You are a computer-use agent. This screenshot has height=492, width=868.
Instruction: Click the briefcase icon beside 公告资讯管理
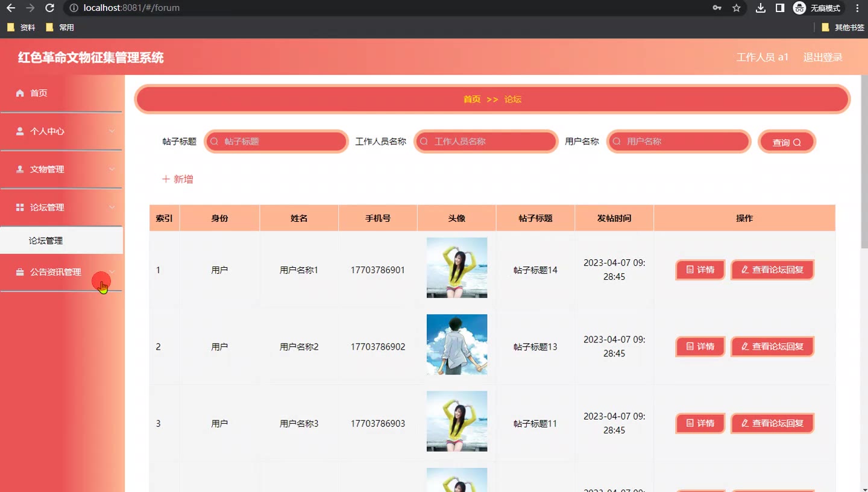[x=20, y=272]
